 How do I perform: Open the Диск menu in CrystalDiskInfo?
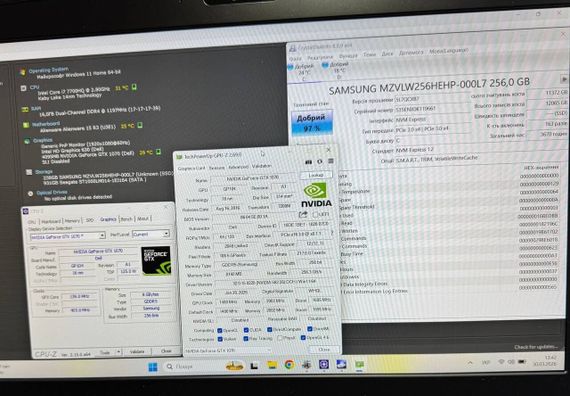pos(387,53)
